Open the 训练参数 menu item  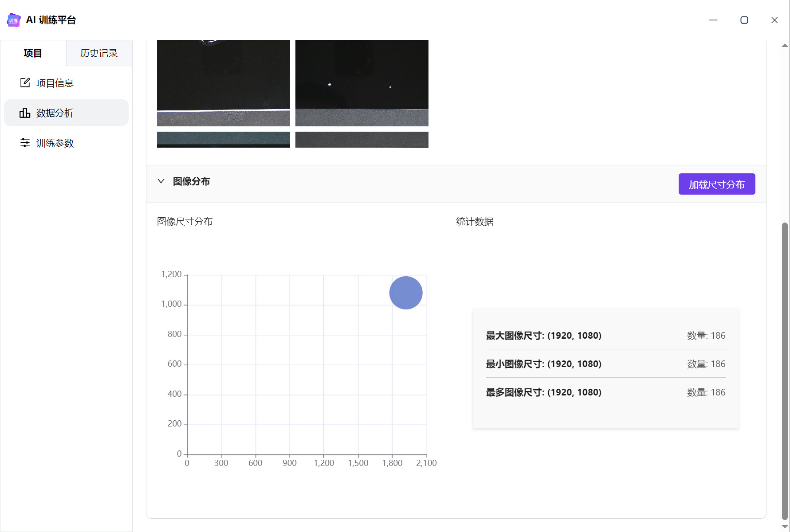pyautogui.click(x=66, y=143)
